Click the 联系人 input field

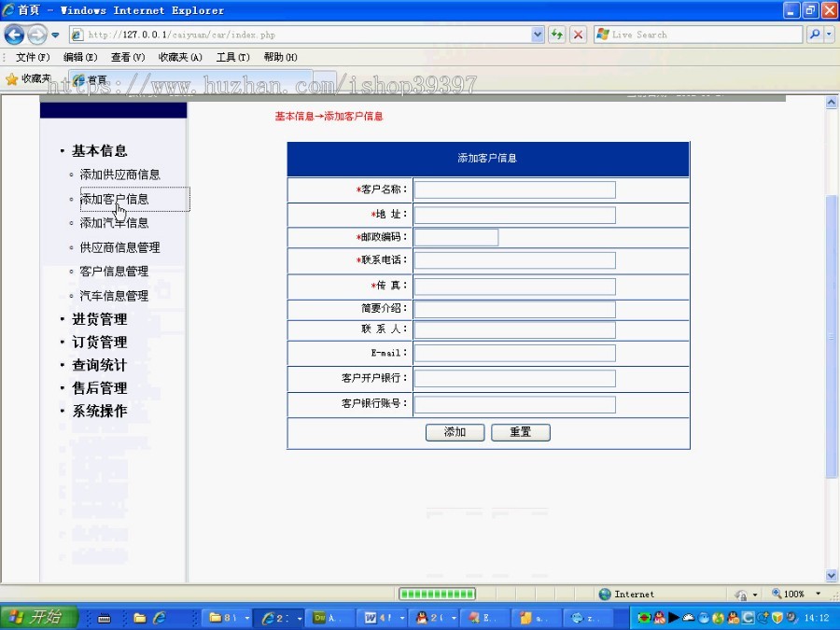pyautogui.click(x=515, y=329)
